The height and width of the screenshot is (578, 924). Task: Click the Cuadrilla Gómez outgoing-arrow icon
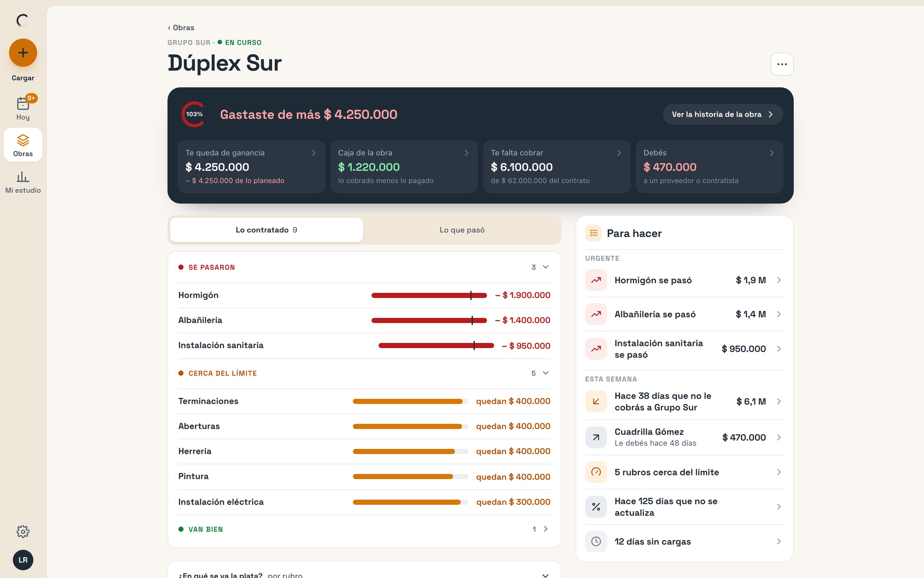click(596, 437)
